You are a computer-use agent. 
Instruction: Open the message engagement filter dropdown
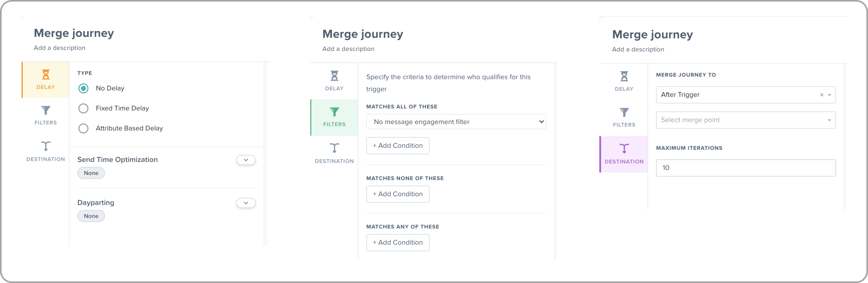(x=456, y=122)
